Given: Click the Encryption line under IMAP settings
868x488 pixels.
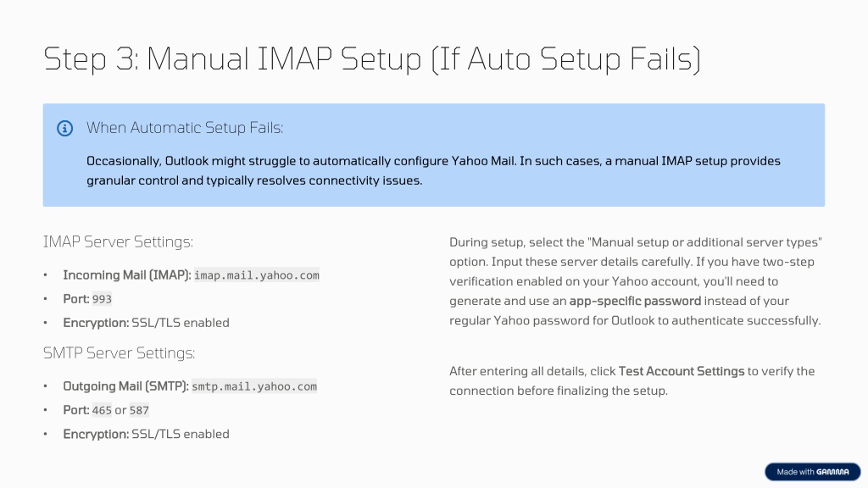Looking at the screenshot, I should click(146, 323).
